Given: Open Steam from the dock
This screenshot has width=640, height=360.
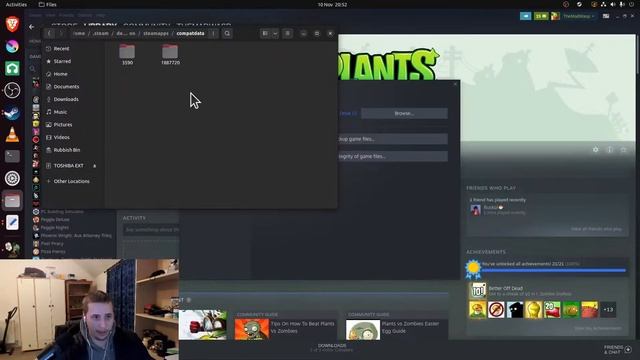Looking at the screenshot, I should coord(12,112).
